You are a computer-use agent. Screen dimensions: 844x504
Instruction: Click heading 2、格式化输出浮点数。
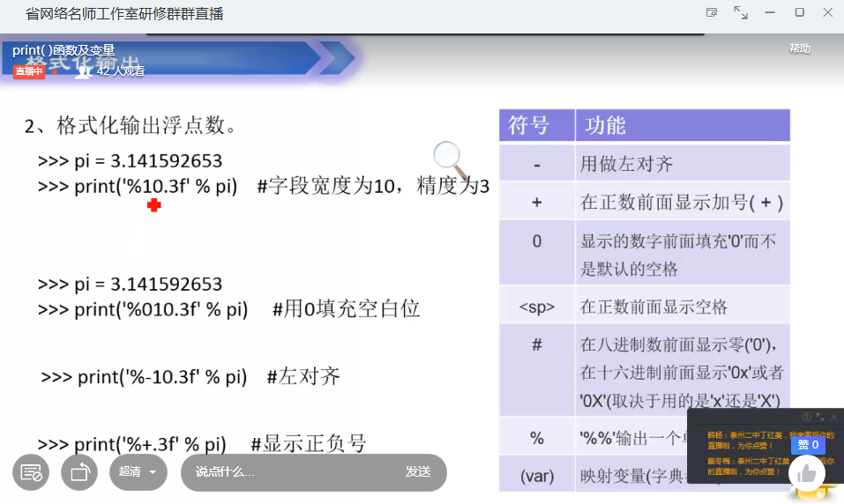(x=131, y=126)
